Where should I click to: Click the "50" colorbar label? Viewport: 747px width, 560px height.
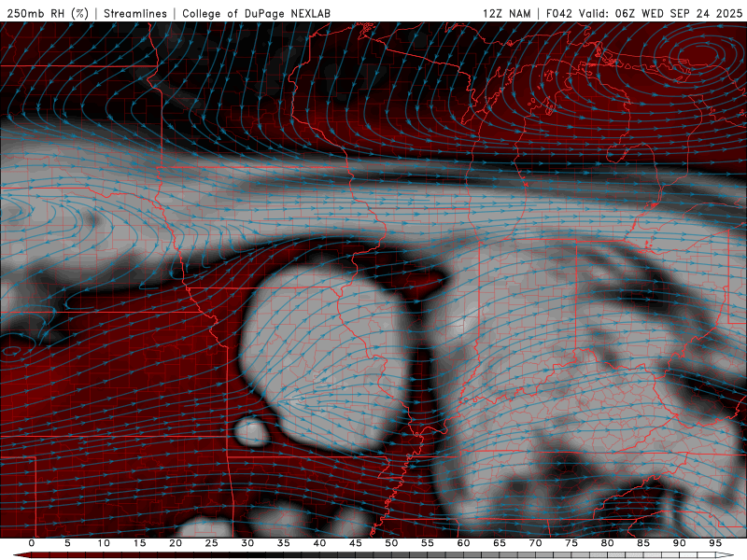(391, 543)
